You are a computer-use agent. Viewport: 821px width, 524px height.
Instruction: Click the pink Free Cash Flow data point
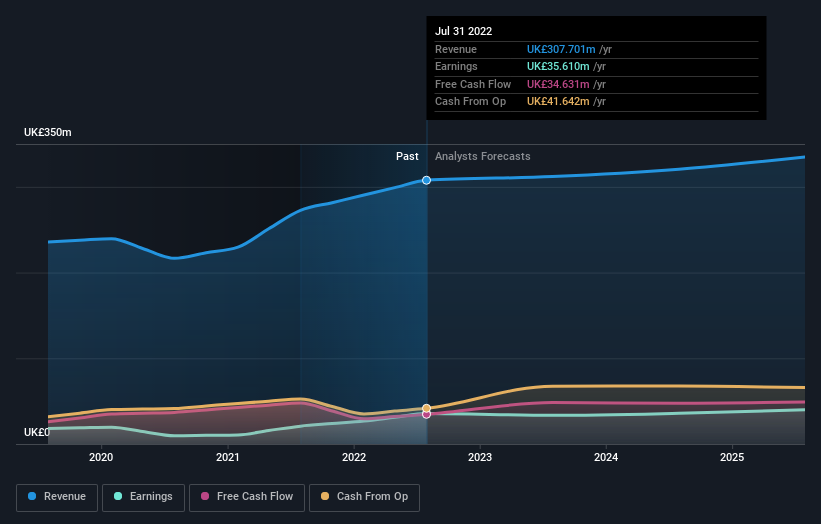click(427, 415)
